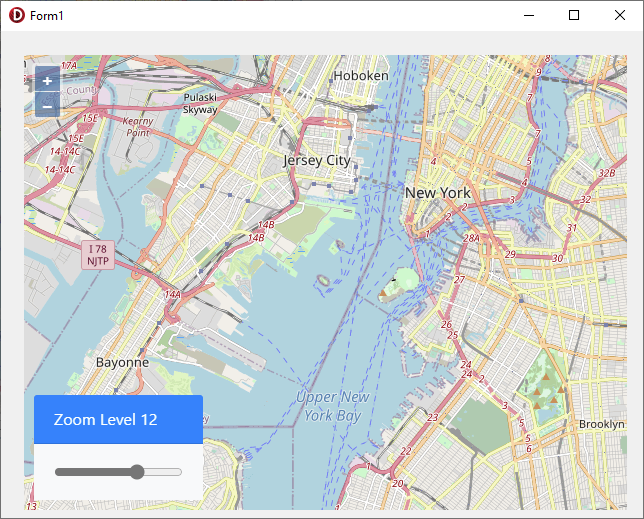Click the Form1 window title text

click(46, 16)
